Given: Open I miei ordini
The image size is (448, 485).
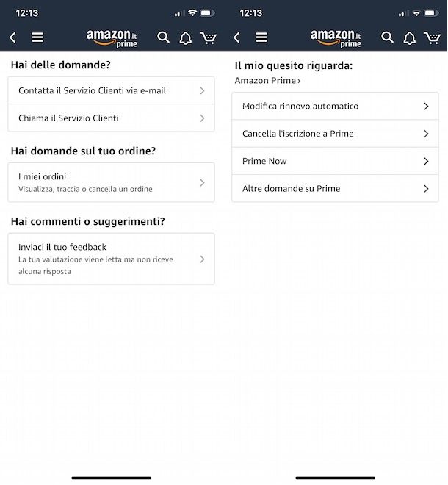Looking at the screenshot, I should [x=112, y=182].
